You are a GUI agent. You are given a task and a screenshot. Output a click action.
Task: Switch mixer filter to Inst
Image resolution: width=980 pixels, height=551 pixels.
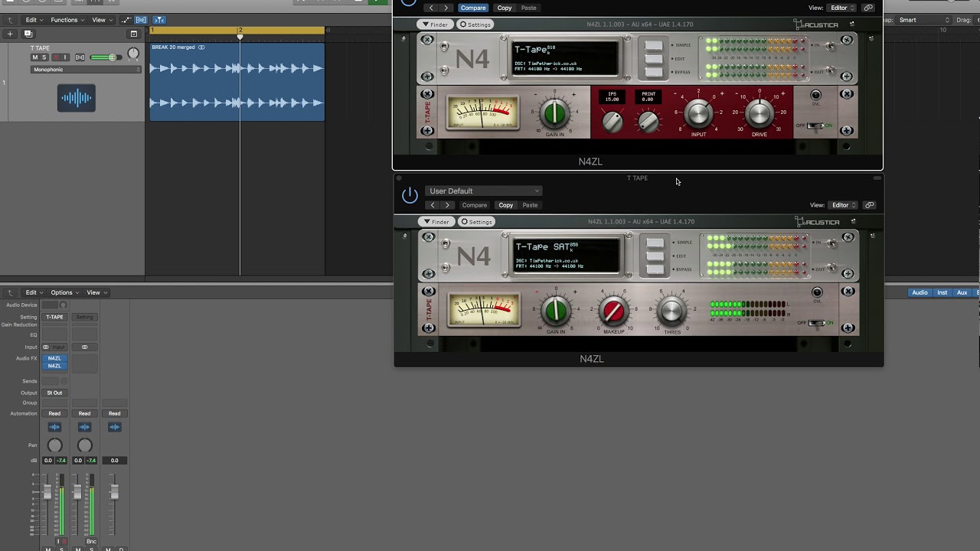tap(942, 292)
